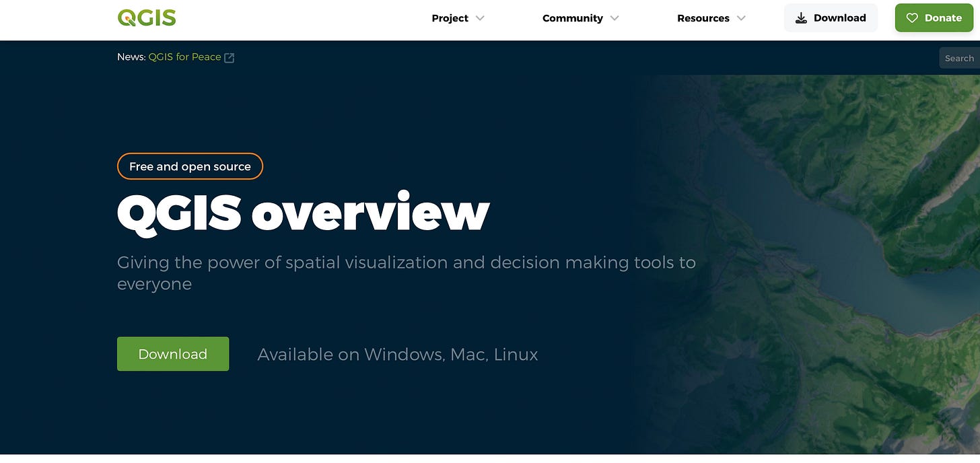980x463 pixels.
Task: Click the green Download button in hero
Action: [173, 354]
